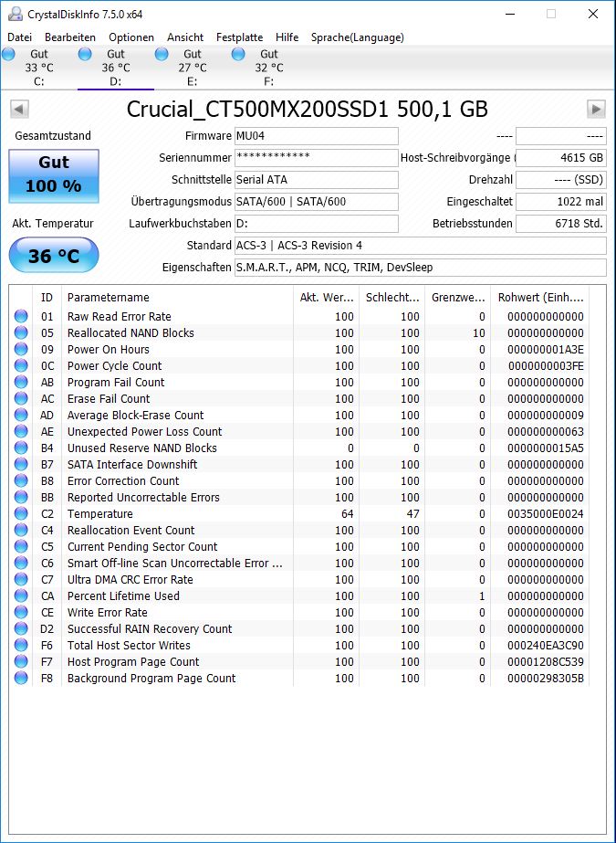Click status orb for Raw Read Error Rate
Viewport: 616px width, 843px height.
21,316
